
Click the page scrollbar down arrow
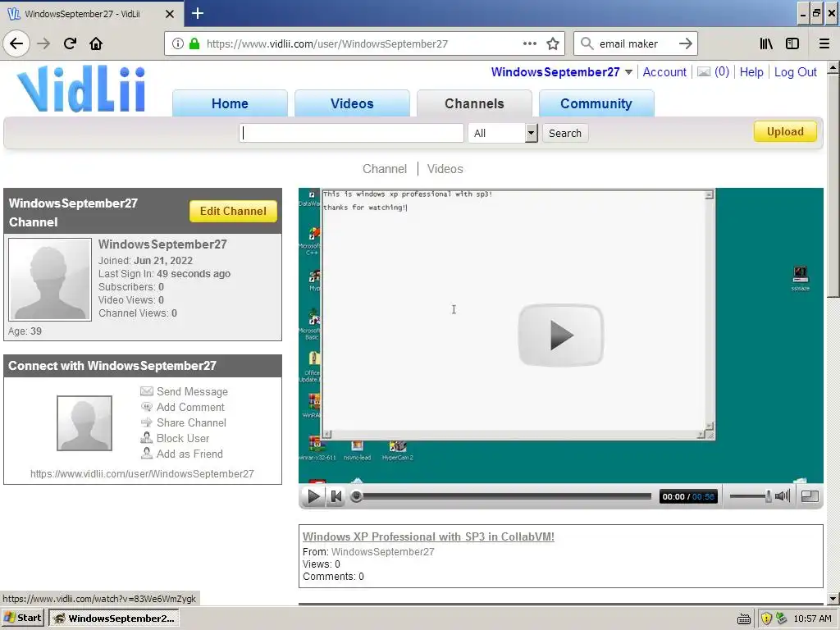click(833, 598)
